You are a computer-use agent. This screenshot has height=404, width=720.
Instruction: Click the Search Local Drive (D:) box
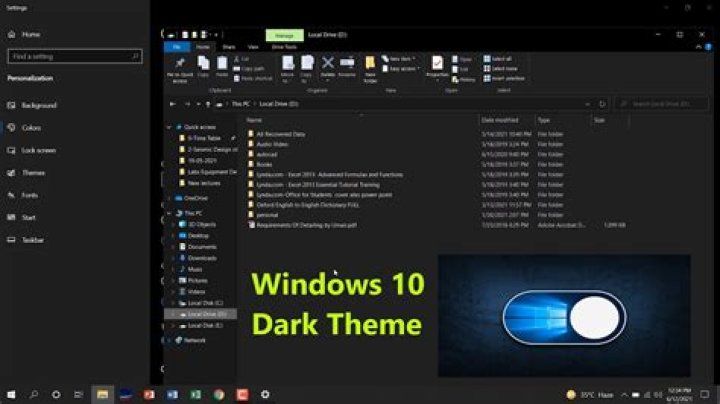[662, 104]
